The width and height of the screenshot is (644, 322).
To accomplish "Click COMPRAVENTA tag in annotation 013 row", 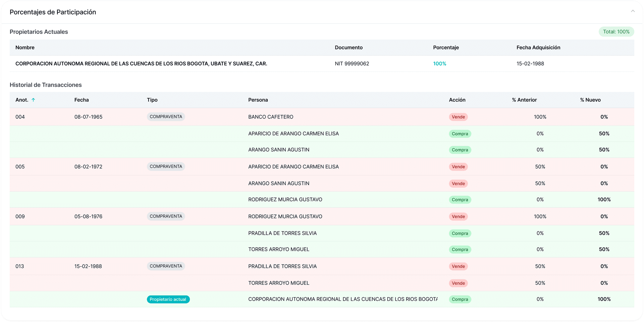I will click(x=166, y=266).
